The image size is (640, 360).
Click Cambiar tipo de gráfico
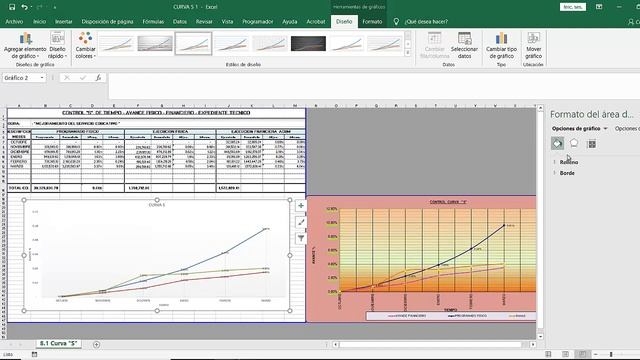tap(501, 45)
